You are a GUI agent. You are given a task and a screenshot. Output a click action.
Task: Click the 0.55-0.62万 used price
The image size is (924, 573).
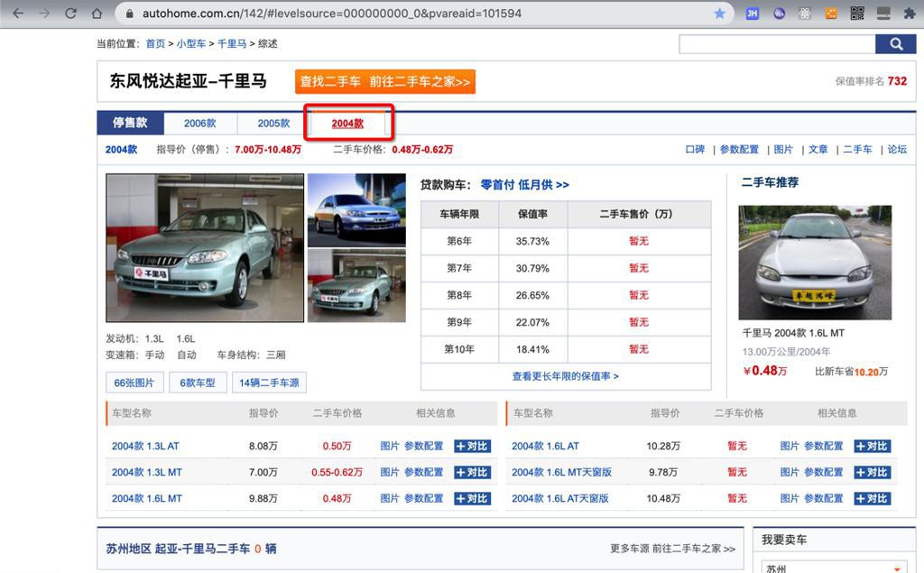[337, 472]
